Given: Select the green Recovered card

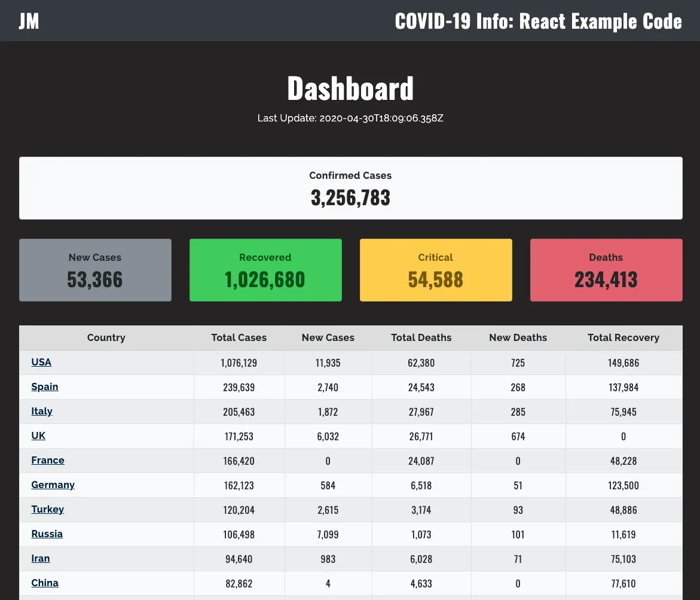Looking at the screenshot, I should [x=265, y=270].
